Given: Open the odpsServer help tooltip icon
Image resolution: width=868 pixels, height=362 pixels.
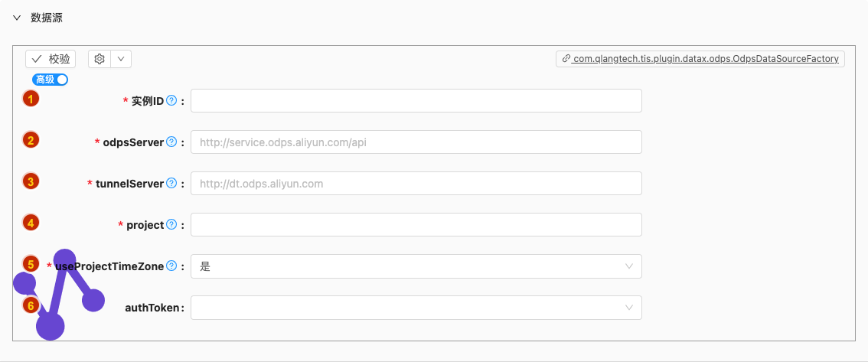Looking at the screenshot, I should coord(171,142).
